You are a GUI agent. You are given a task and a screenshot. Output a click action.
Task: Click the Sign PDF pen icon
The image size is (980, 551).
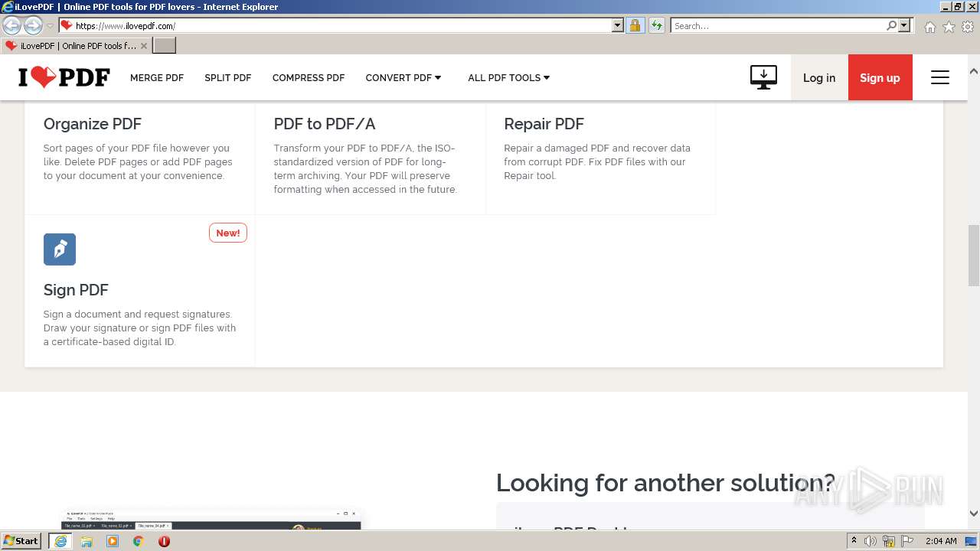click(x=60, y=249)
